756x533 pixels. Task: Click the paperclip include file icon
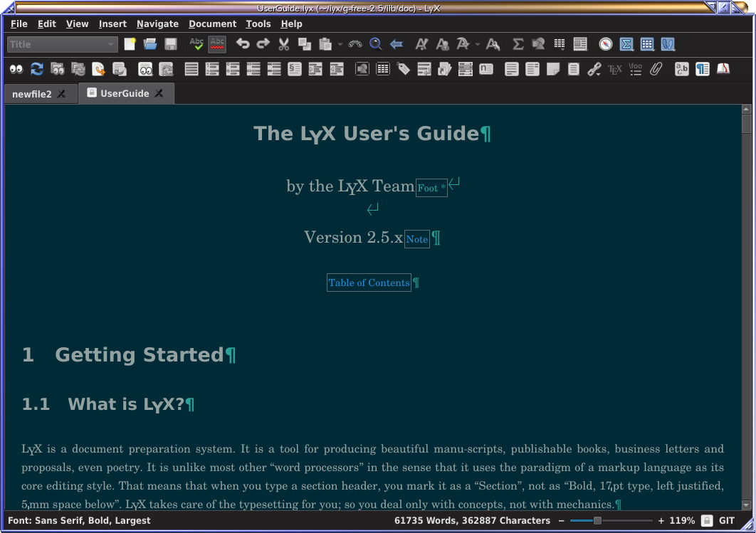point(656,69)
